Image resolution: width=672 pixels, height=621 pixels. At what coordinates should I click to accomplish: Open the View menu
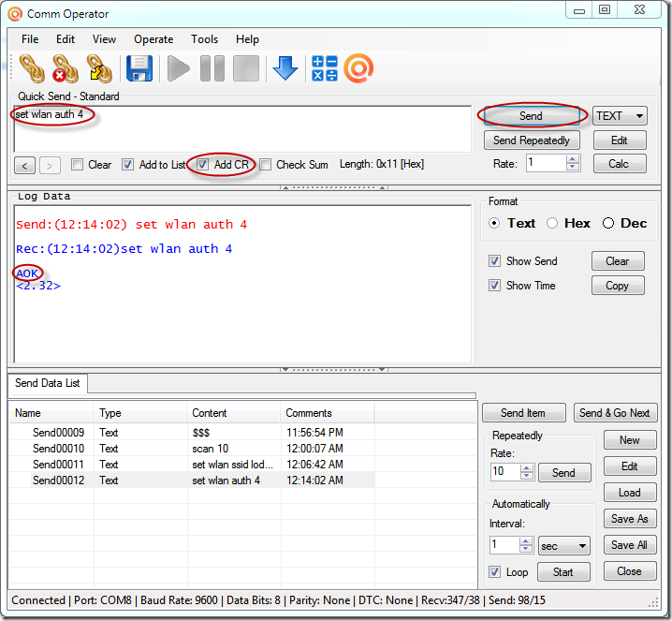click(104, 39)
